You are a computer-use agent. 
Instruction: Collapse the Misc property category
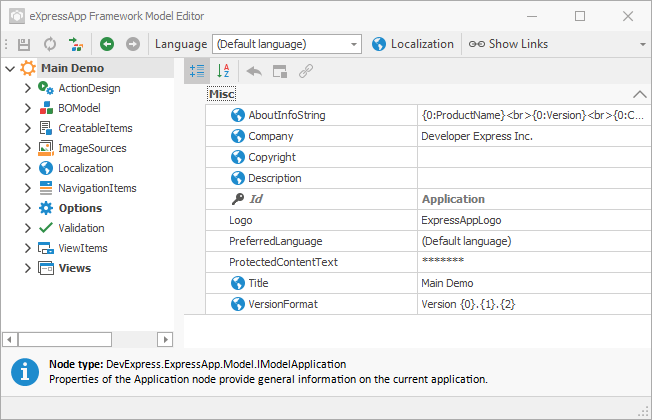coord(639,94)
